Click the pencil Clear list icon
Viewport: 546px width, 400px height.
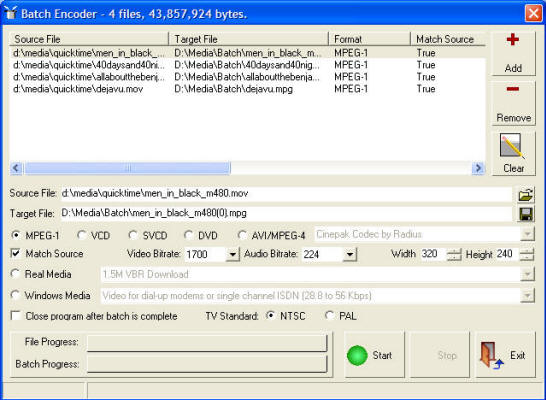511,146
